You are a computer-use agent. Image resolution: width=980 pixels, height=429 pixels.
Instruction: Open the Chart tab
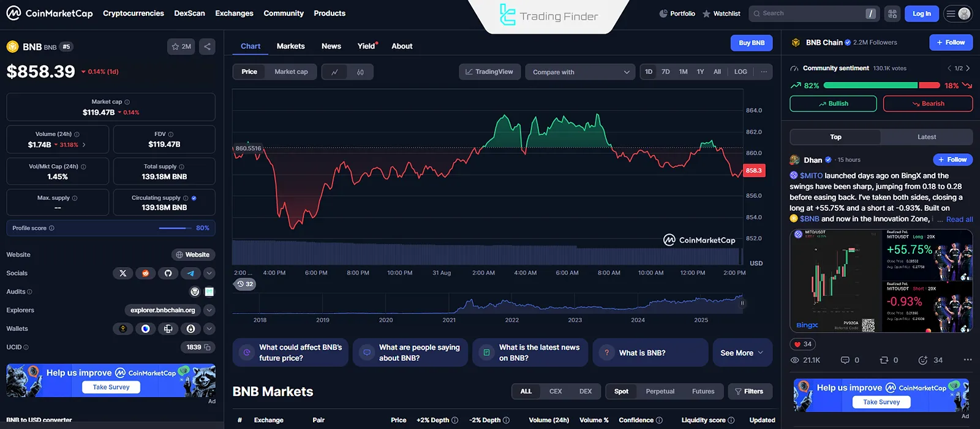(x=251, y=47)
